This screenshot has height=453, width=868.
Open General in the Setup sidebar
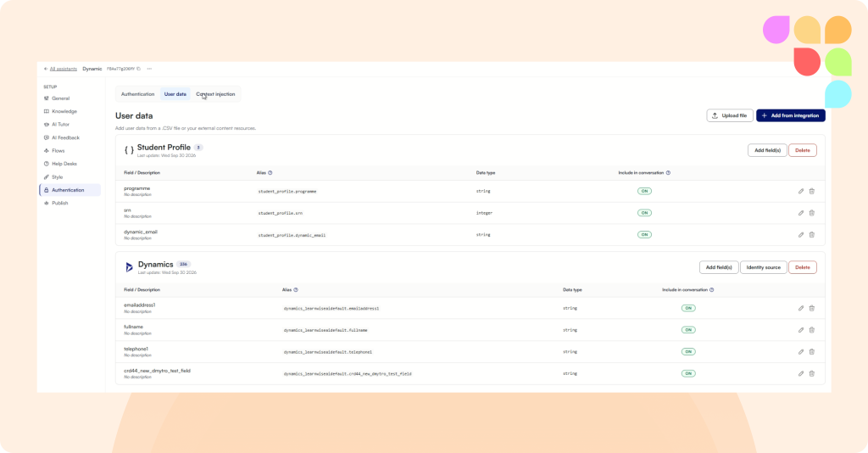tap(61, 98)
